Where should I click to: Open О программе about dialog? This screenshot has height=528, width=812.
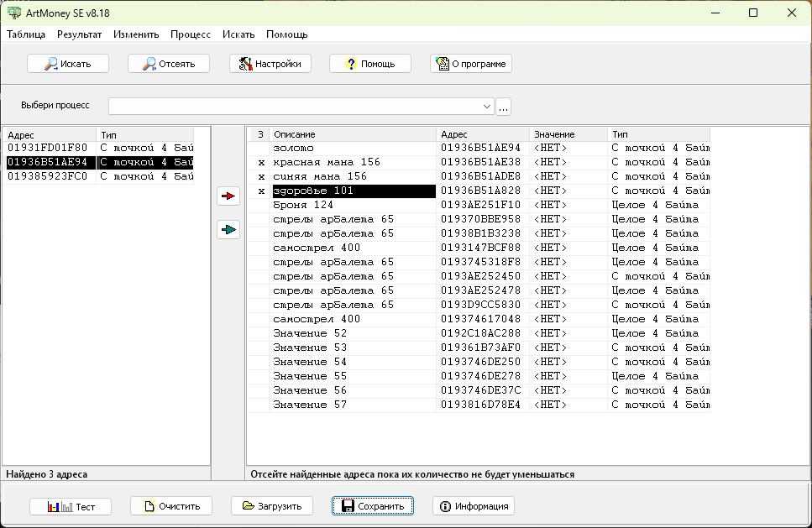tap(471, 64)
